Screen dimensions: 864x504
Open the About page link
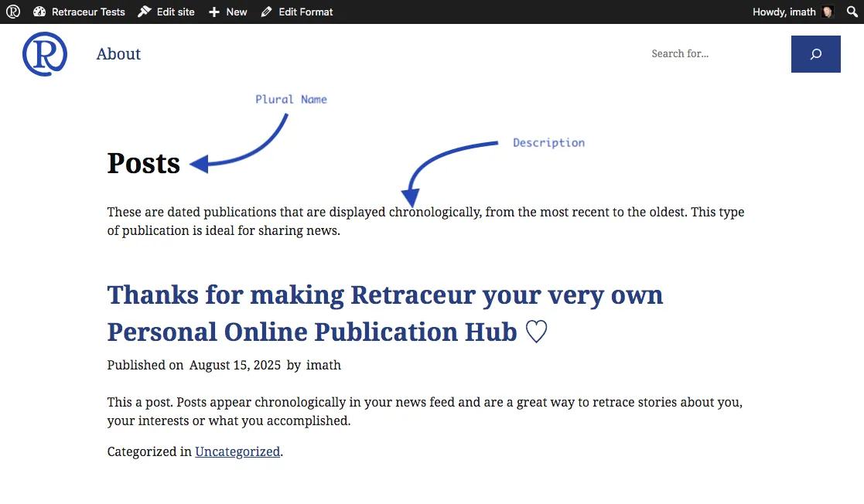tap(118, 54)
